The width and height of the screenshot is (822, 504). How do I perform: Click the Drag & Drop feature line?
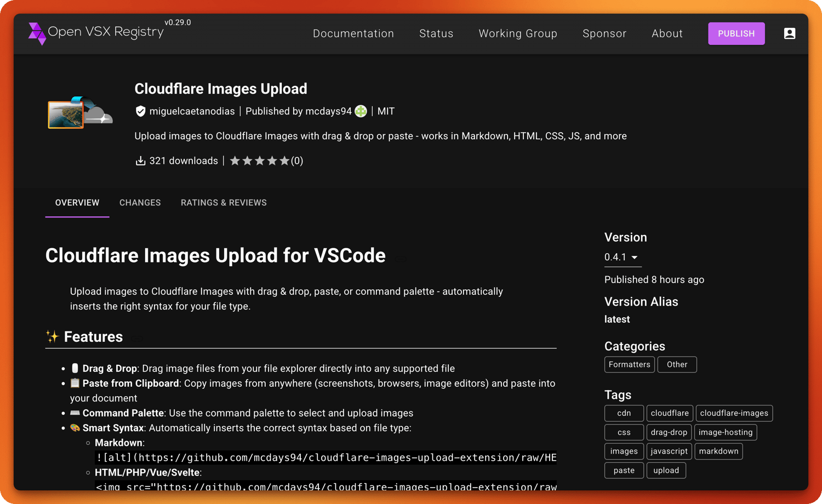coord(262,369)
